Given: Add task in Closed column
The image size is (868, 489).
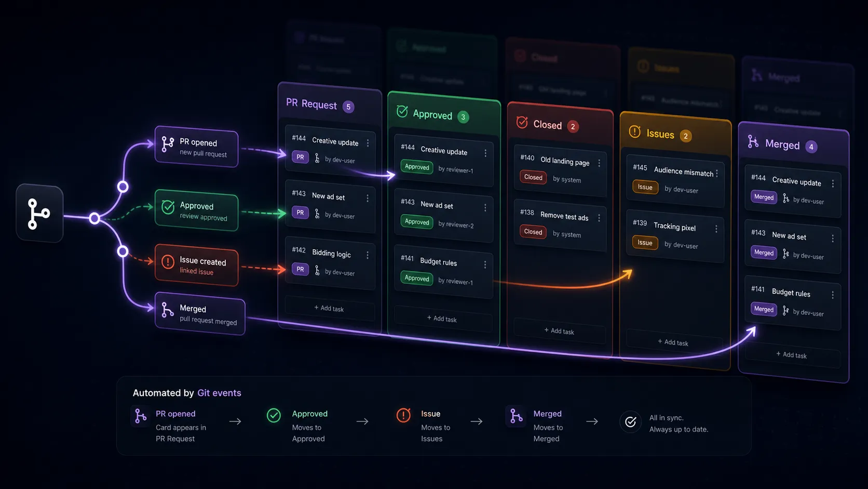Looking at the screenshot, I should pos(559,331).
